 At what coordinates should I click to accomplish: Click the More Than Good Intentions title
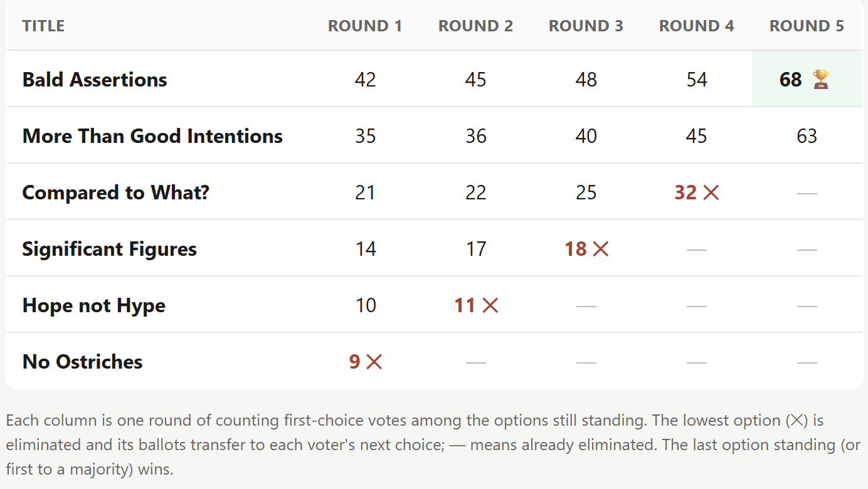pyautogui.click(x=152, y=136)
